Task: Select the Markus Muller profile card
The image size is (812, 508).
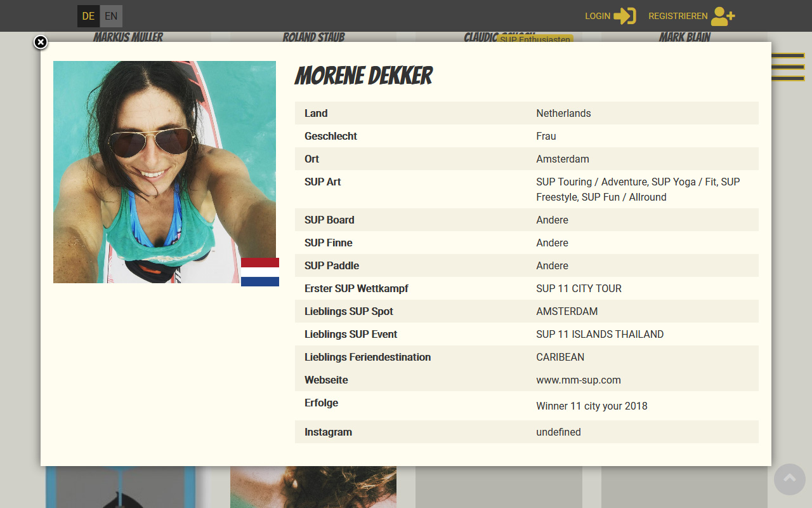Action: click(128, 37)
